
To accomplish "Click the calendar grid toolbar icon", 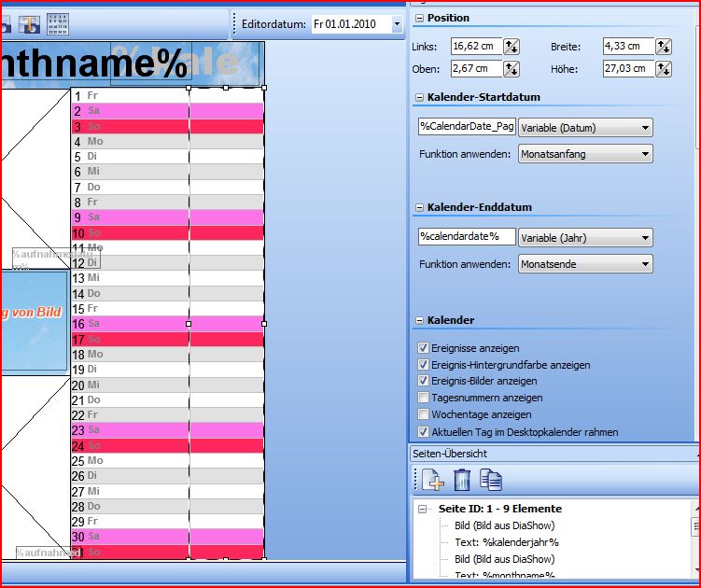I will click(58, 23).
